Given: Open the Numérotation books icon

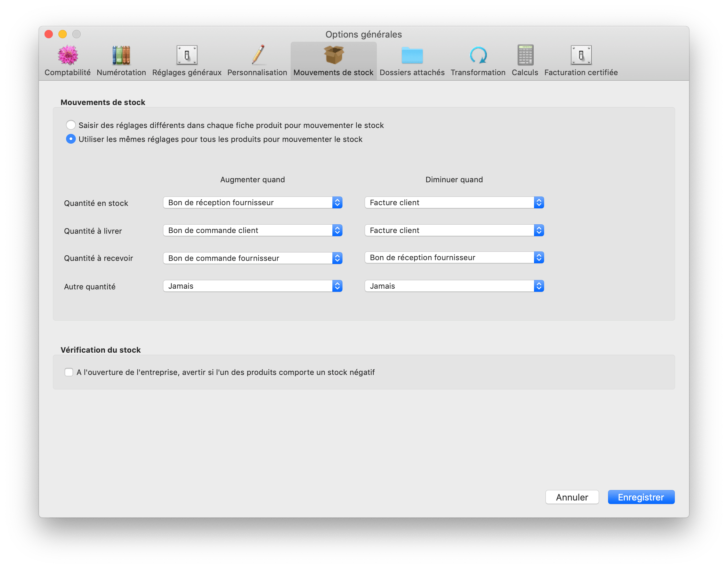Looking at the screenshot, I should 121,55.
